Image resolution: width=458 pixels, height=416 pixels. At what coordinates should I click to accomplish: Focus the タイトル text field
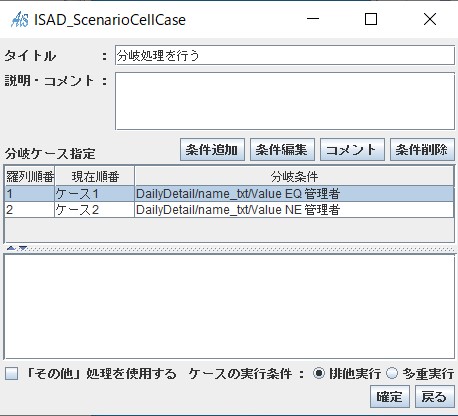(x=285, y=55)
